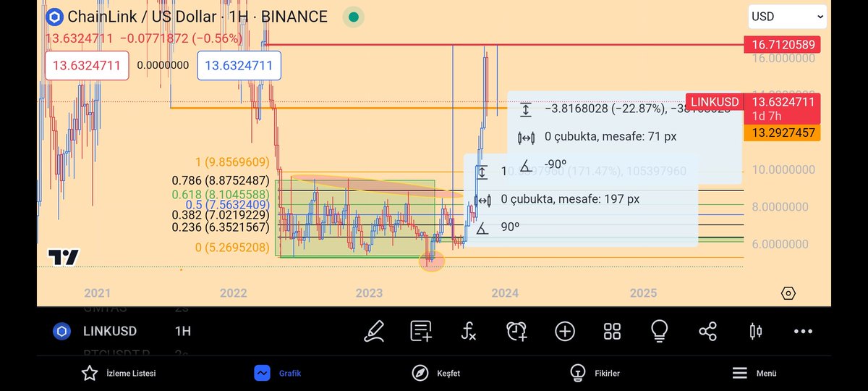
Task: Open İzleme Listesi tab
Action: [x=119, y=373]
